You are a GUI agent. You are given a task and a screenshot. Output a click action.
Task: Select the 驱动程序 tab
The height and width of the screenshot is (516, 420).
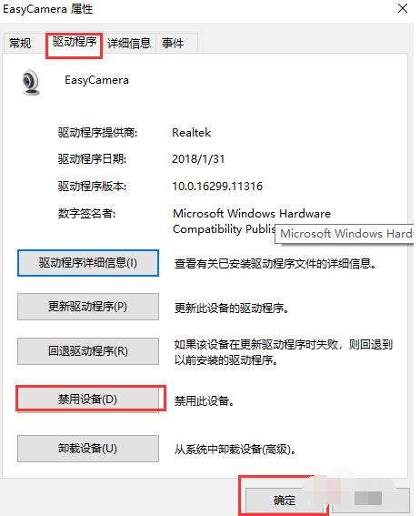(75, 43)
